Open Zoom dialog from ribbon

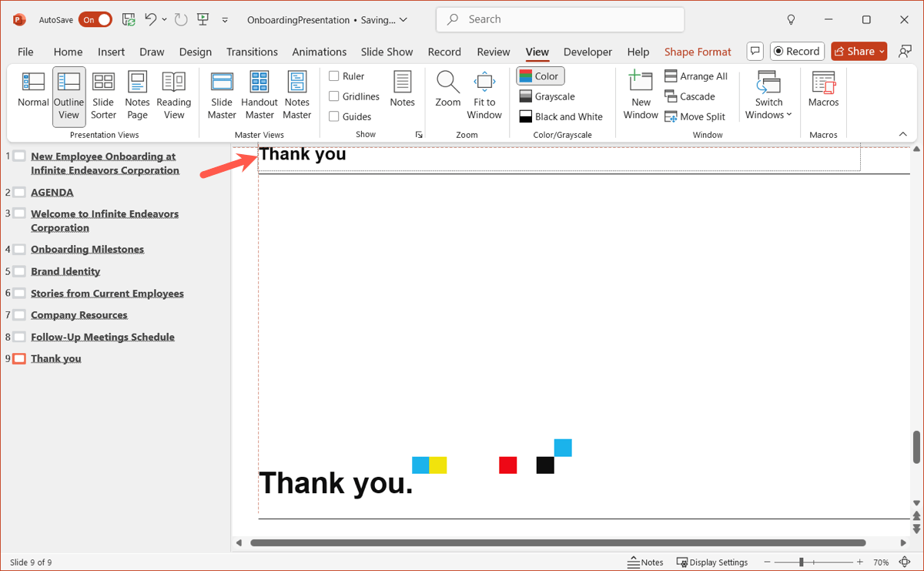tap(447, 89)
